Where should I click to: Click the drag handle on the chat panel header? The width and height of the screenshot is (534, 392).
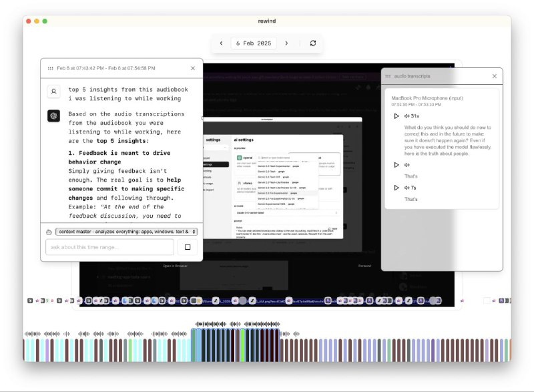click(51, 67)
